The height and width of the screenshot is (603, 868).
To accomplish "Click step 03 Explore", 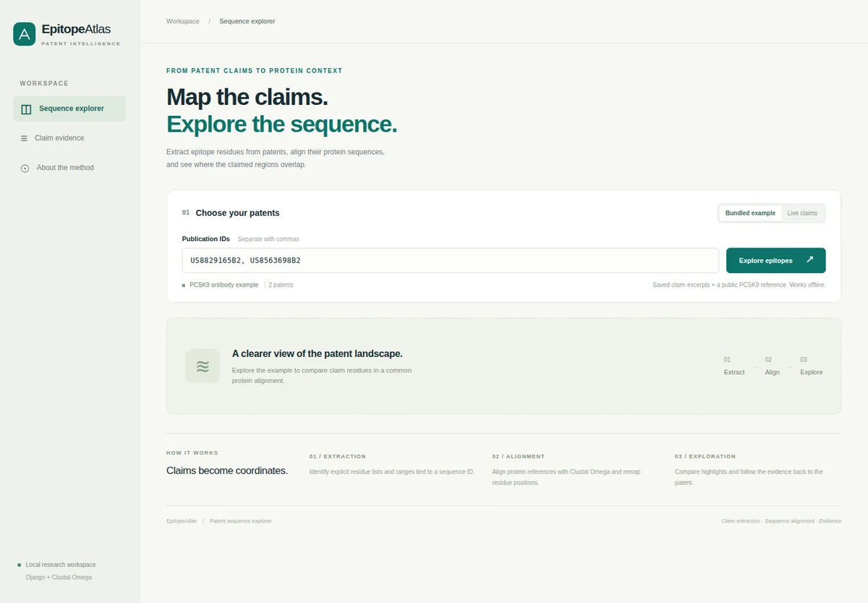I will [812, 366].
